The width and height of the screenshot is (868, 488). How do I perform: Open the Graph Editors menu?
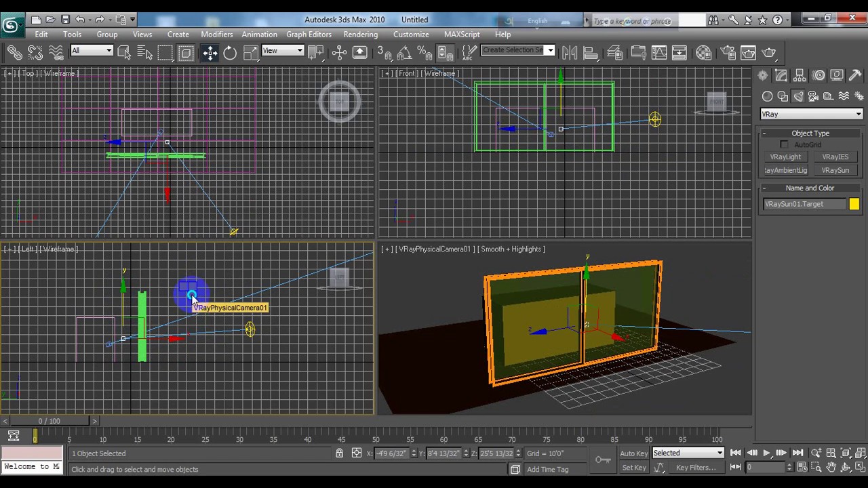click(x=309, y=34)
